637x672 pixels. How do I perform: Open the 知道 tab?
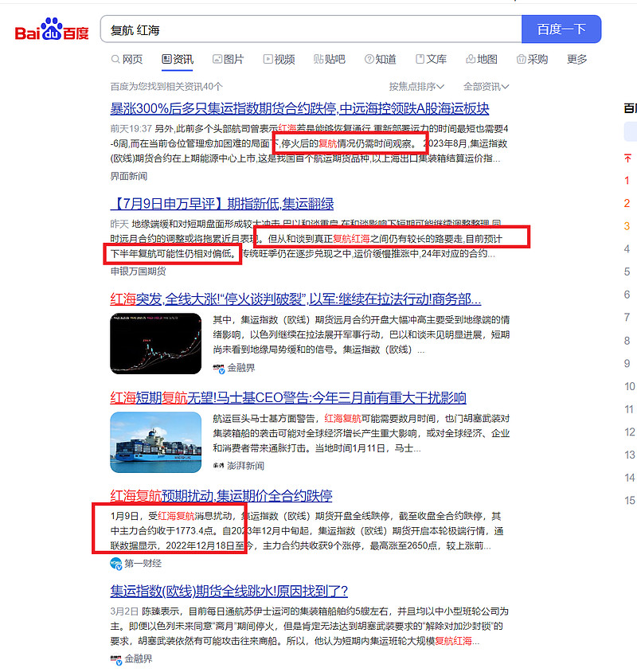pos(381,59)
